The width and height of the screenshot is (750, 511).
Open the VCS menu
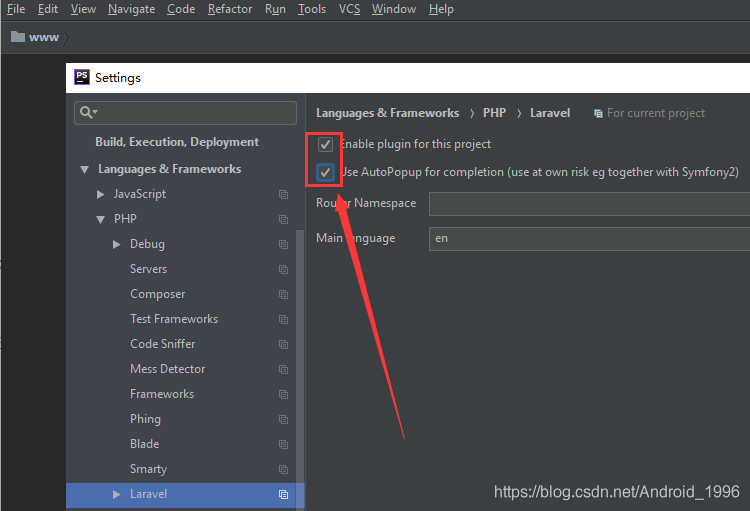349,9
